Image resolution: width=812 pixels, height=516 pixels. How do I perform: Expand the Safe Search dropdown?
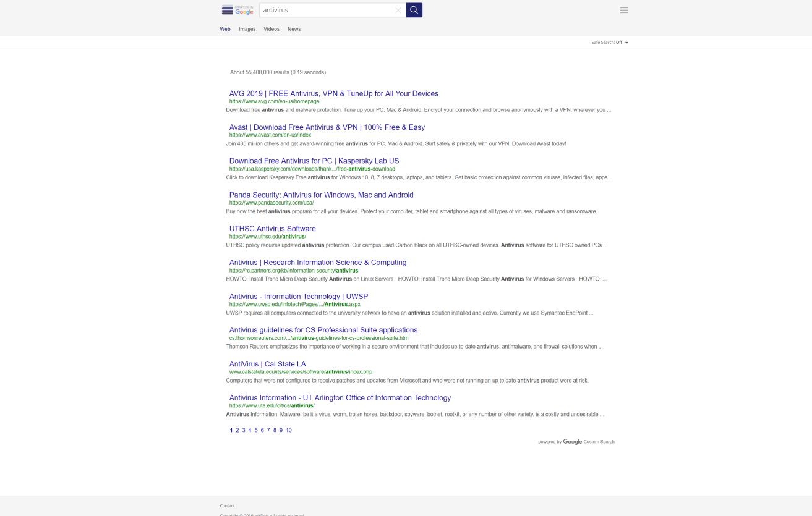[x=610, y=43]
